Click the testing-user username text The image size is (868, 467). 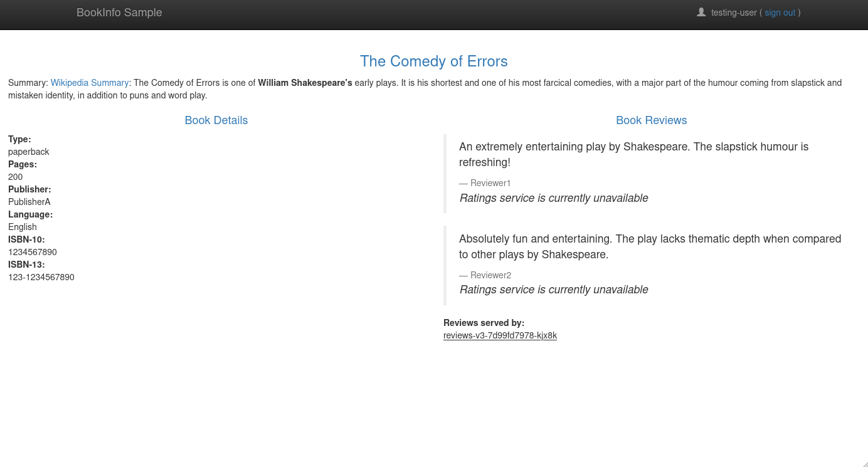[x=734, y=13]
